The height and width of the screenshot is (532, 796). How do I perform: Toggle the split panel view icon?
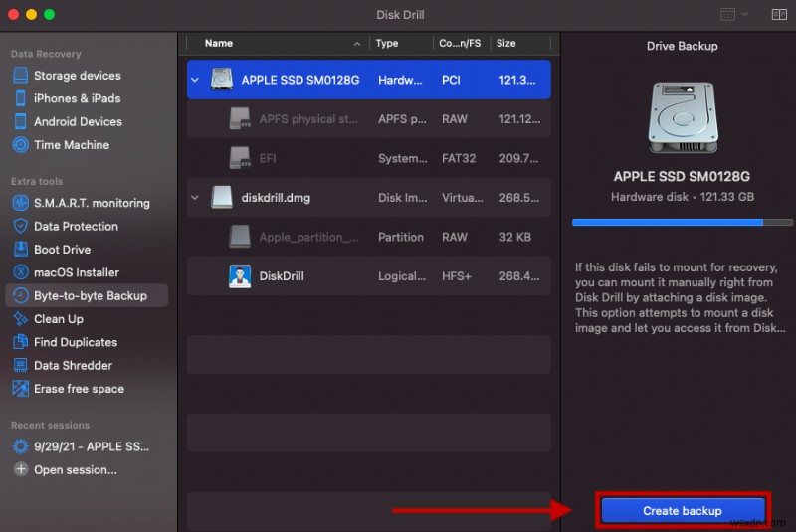click(x=779, y=14)
